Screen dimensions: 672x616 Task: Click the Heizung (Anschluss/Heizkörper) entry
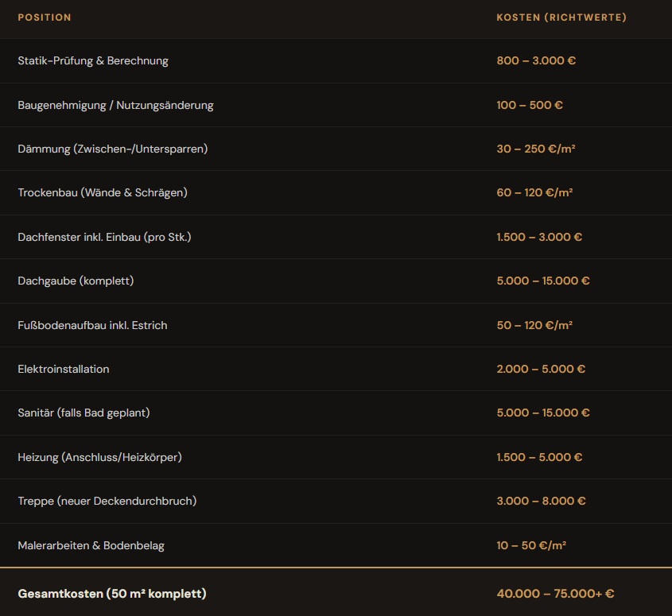pyautogui.click(x=99, y=457)
